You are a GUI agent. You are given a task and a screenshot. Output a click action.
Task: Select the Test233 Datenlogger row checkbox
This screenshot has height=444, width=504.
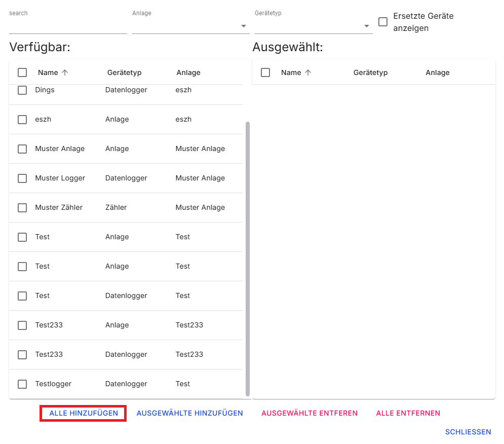point(22,354)
